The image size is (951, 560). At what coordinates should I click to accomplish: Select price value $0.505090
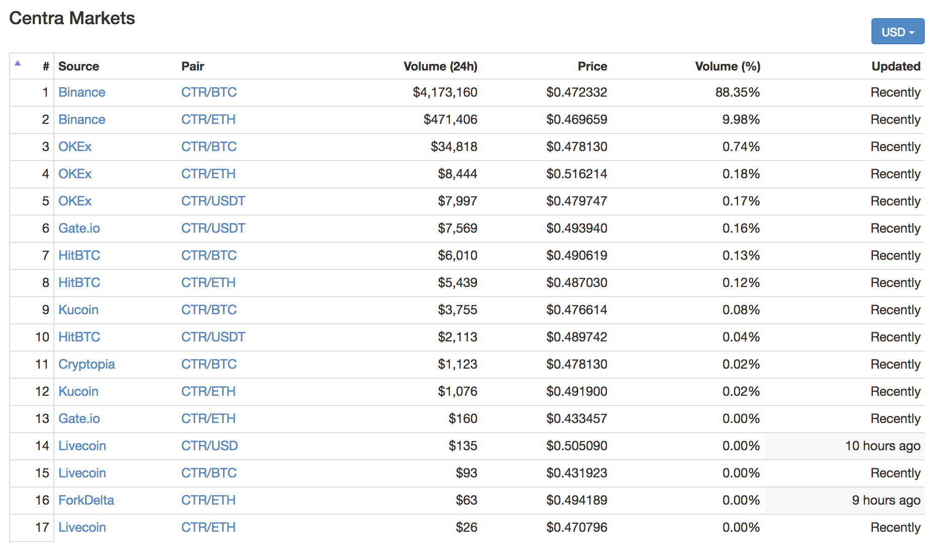coord(577,446)
